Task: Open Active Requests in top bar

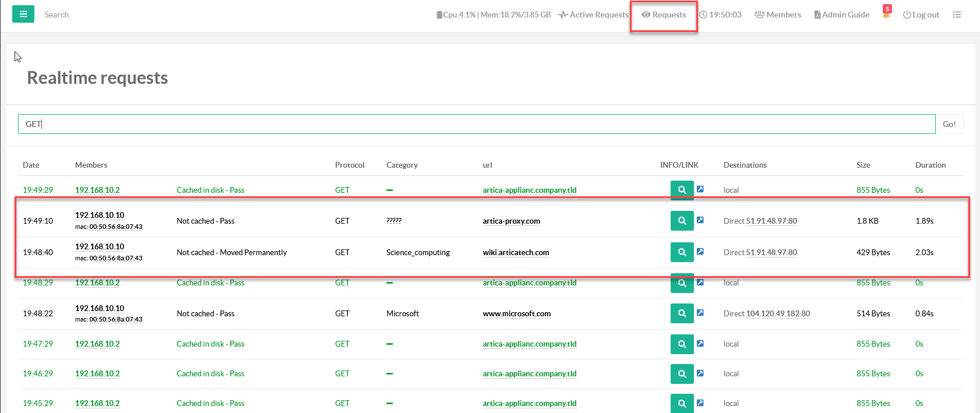Action: click(x=593, y=15)
